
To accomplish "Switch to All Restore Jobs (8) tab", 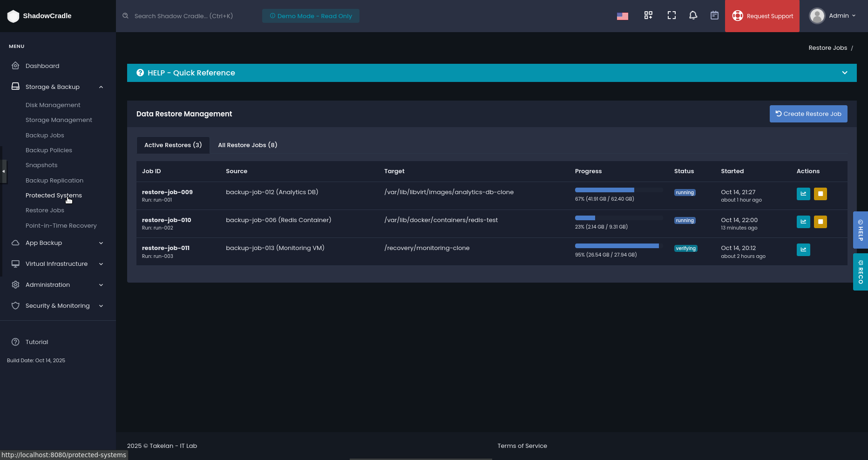I will tap(248, 145).
